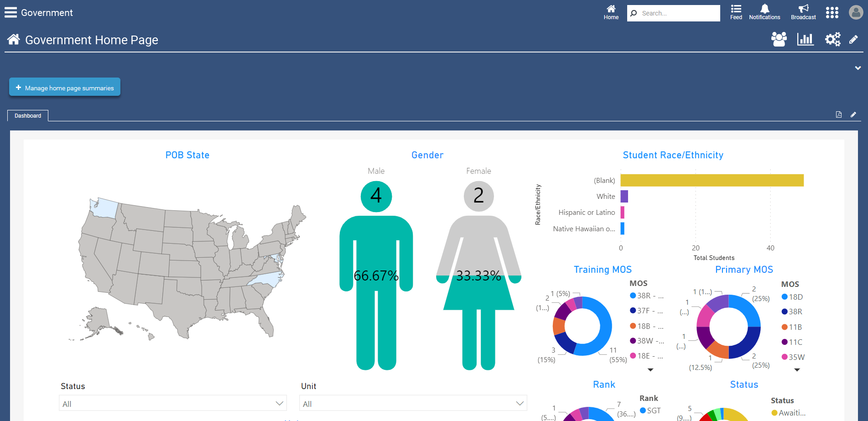868x421 pixels.
Task: Select 18B legend swatch in Training MOS
Action: pyautogui.click(x=633, y=326)
